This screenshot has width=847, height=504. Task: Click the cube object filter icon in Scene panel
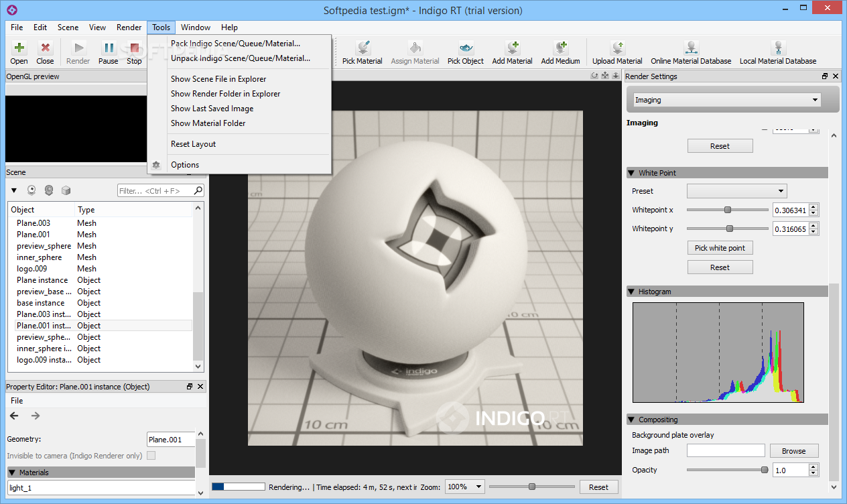(x=66, y=190)
